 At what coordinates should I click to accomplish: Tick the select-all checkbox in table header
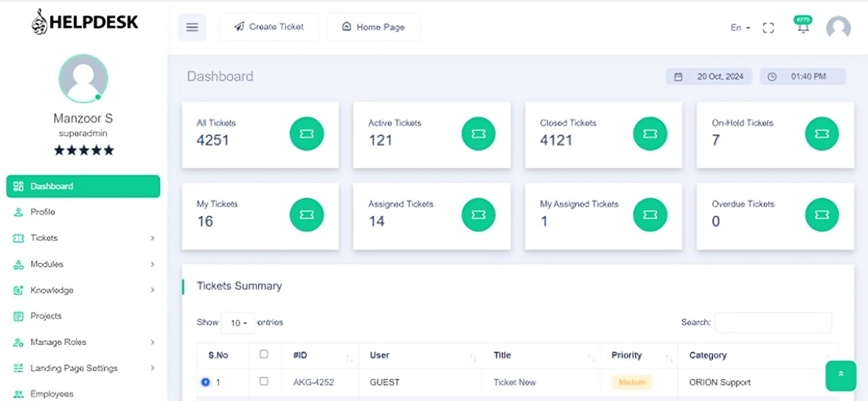pos(264,354)
